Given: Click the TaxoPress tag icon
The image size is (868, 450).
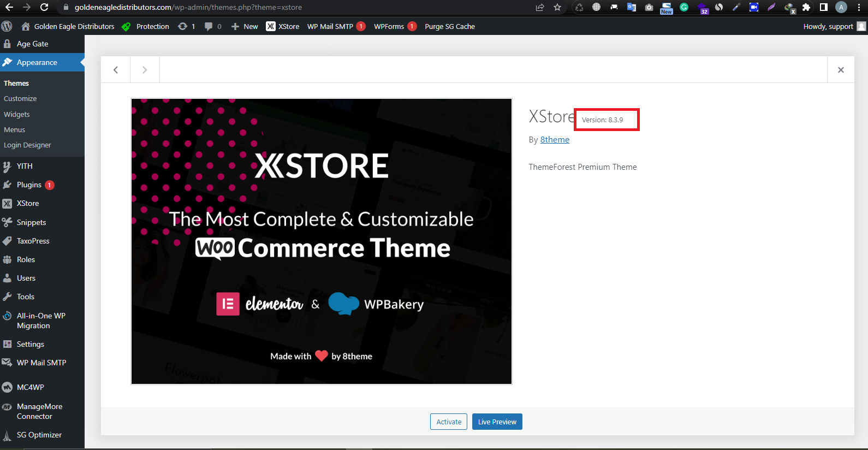Looking at the screenshot, I should click(x=7, y=241).
